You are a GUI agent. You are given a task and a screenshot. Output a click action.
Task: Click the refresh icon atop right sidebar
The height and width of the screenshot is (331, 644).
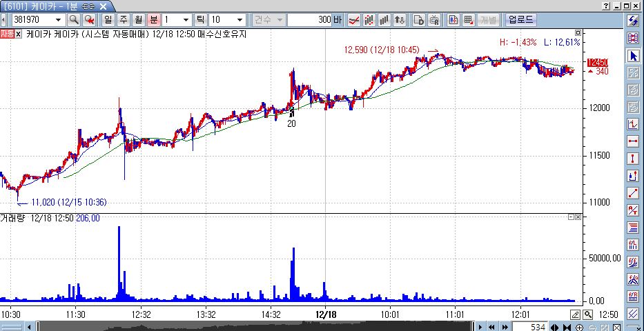[633, 20]
